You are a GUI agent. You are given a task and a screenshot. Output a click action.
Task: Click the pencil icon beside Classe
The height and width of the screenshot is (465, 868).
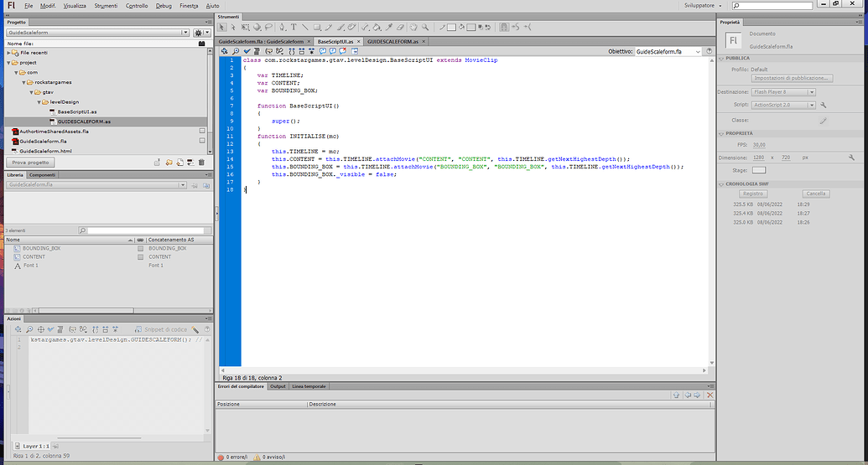[x=823, y=120]
